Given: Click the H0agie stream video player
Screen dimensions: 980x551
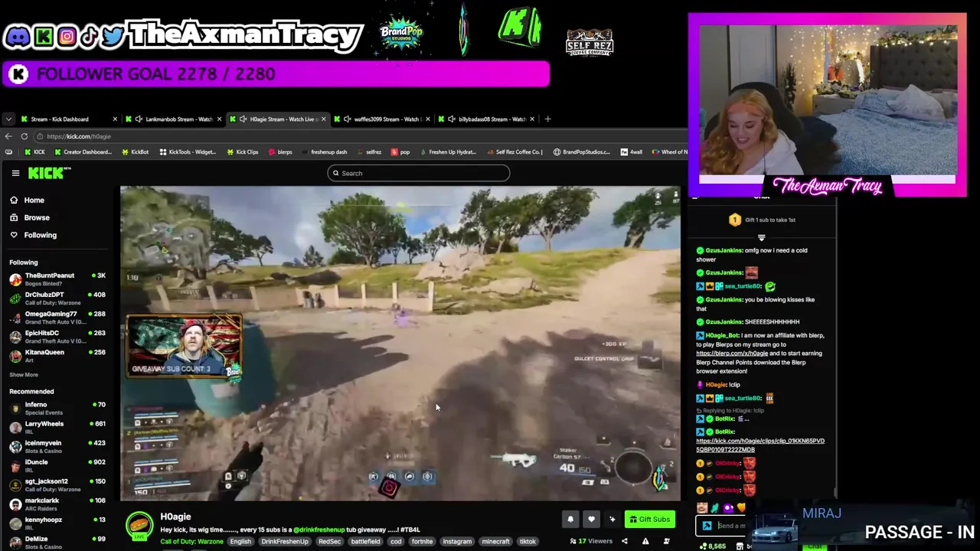Looking at the screenshot, I should pos(400,344).
